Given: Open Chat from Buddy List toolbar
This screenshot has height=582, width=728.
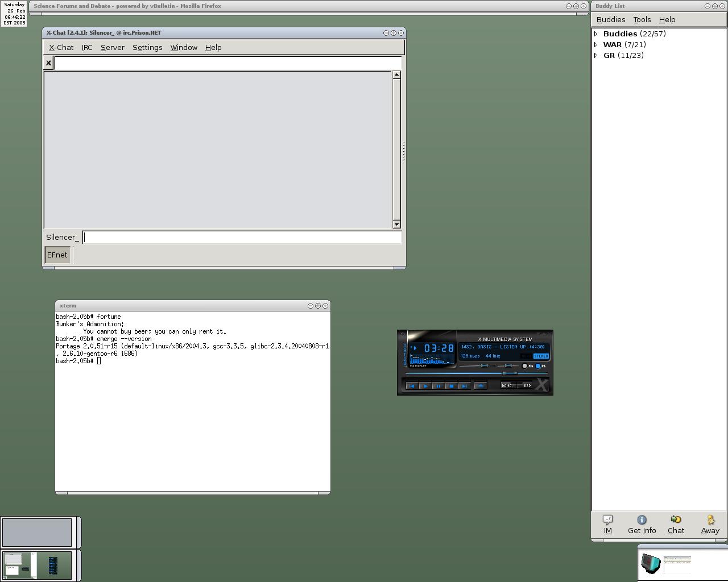Looking at the screenshot, I should click(676, 524).
